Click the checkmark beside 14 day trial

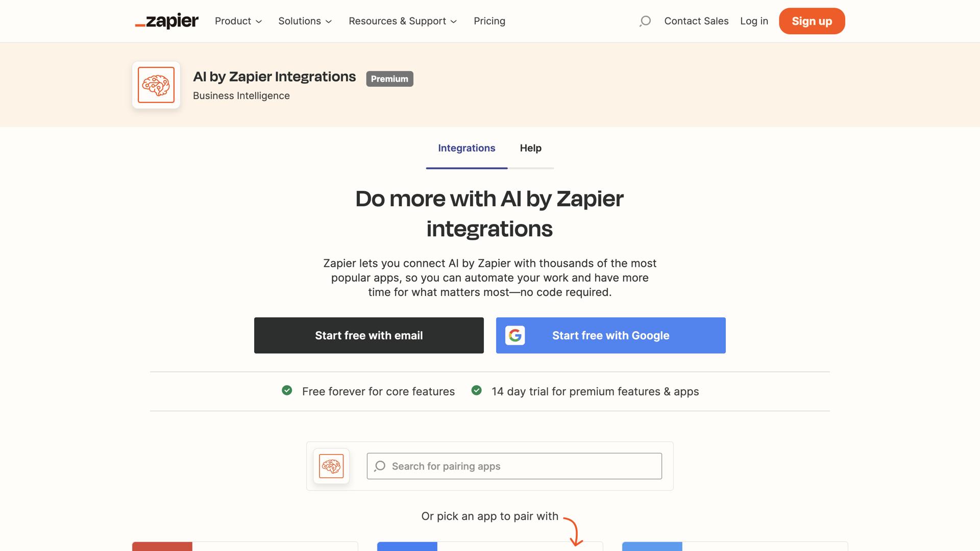(477, 391)
